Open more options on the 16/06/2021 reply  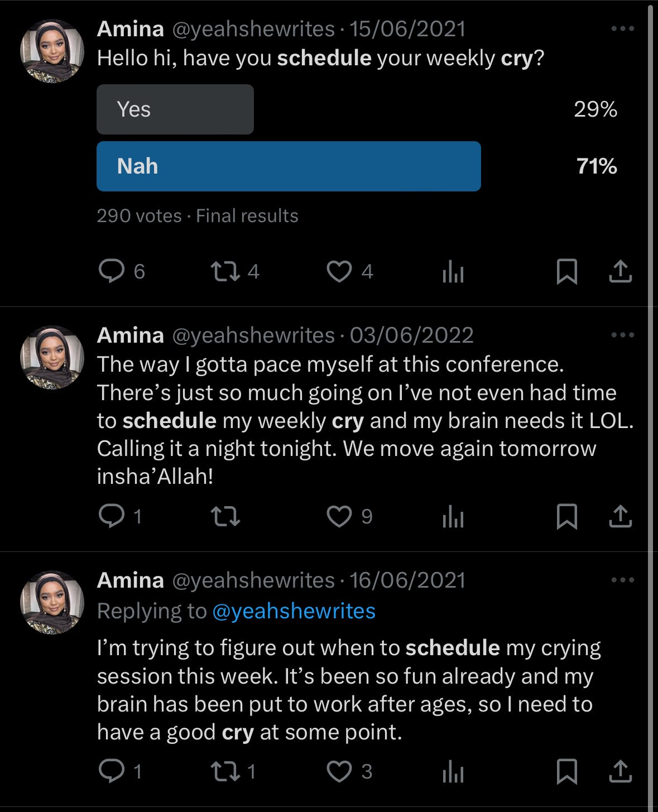pyautogui.click(x=623, y=580)
